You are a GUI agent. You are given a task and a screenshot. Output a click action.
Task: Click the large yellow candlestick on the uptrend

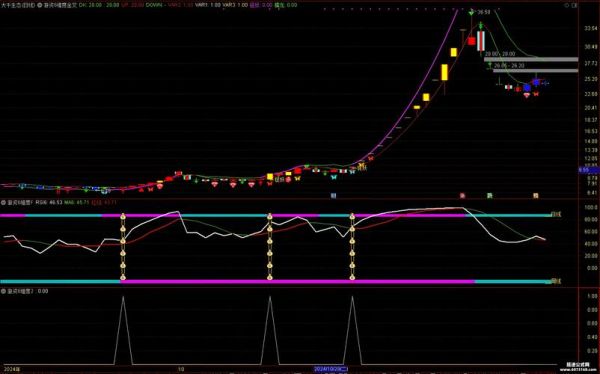pyautogui.click(x=444, y=72)
